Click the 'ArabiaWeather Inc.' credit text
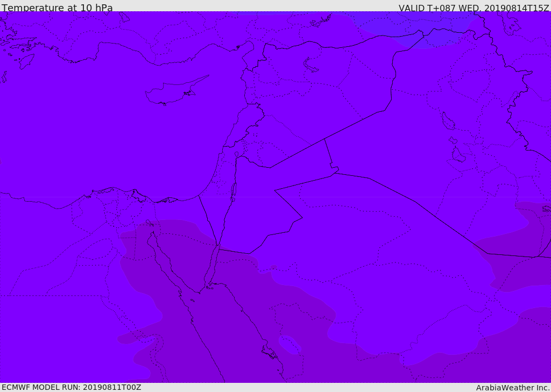This screenshot has width=551, height=392. point(513,388)
